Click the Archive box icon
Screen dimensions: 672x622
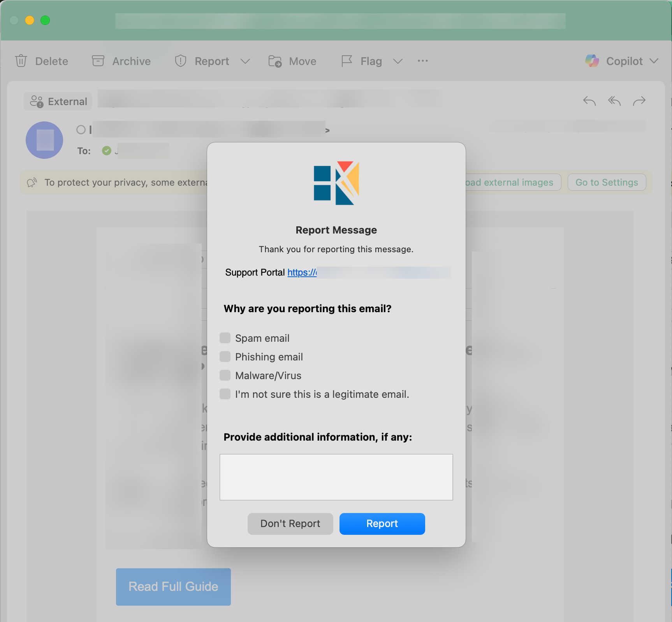pyautogui.click(x=98, y=61)
